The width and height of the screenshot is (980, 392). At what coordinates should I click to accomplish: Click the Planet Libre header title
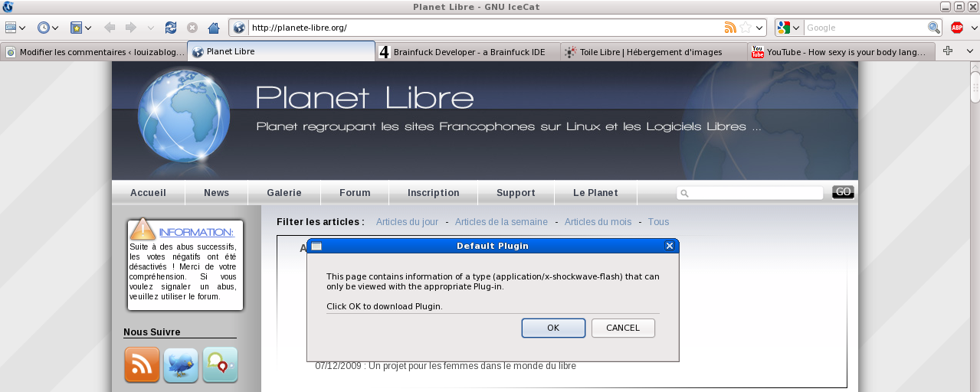tap(365, 98)
